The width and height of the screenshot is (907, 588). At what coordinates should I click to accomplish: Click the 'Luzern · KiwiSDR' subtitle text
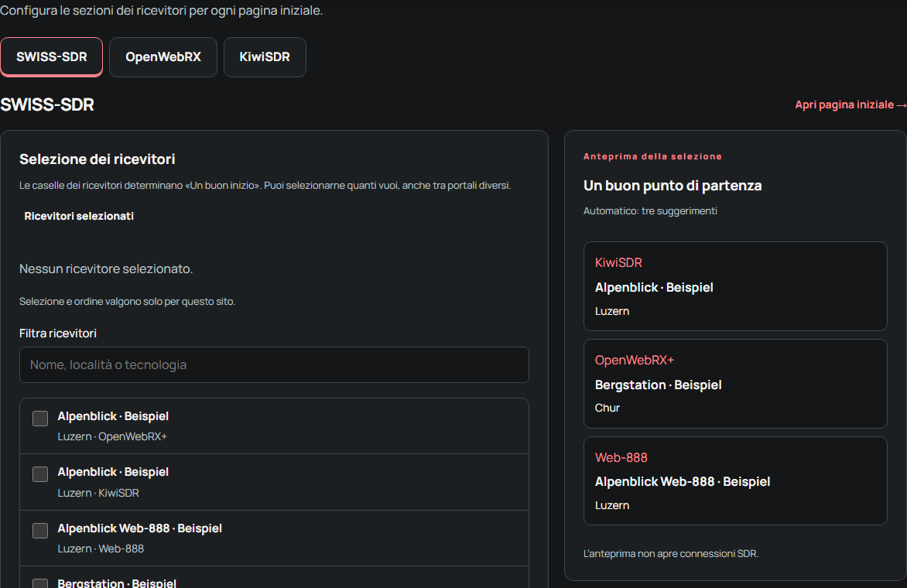coord(98,493)
